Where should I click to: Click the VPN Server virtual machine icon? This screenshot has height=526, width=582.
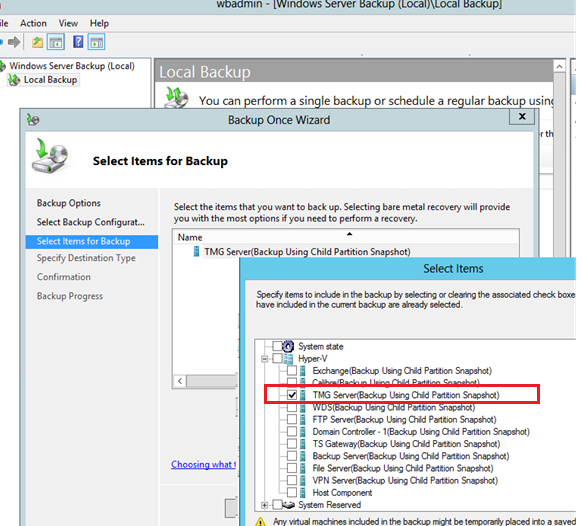303,481
